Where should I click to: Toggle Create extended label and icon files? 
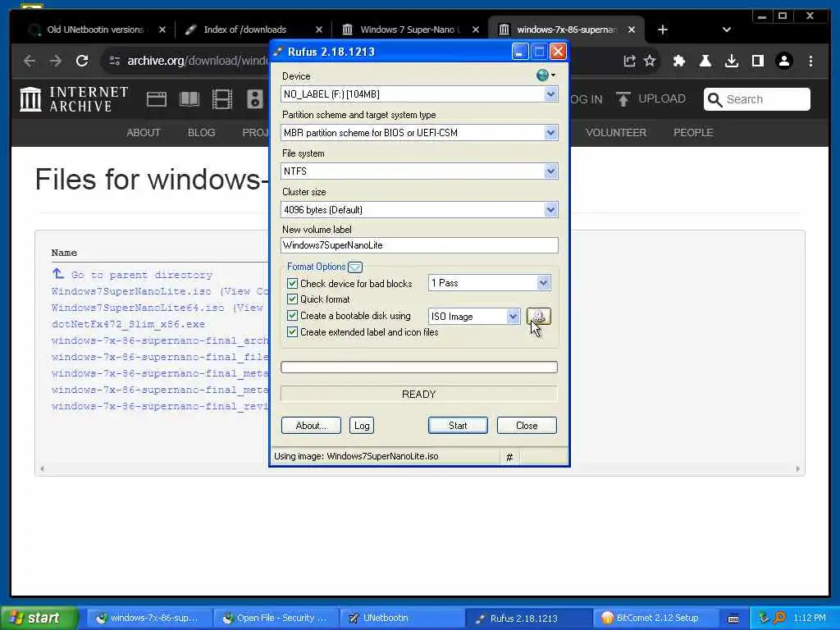293,332
